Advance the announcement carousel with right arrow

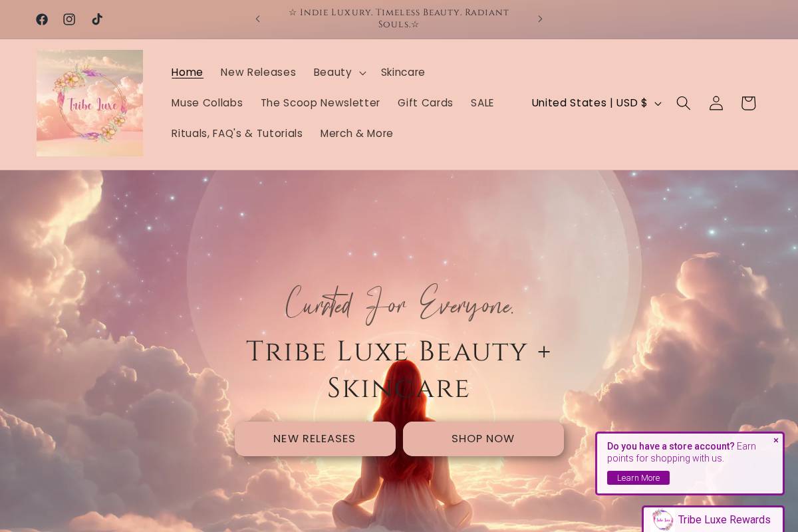[x=540, y=19]
